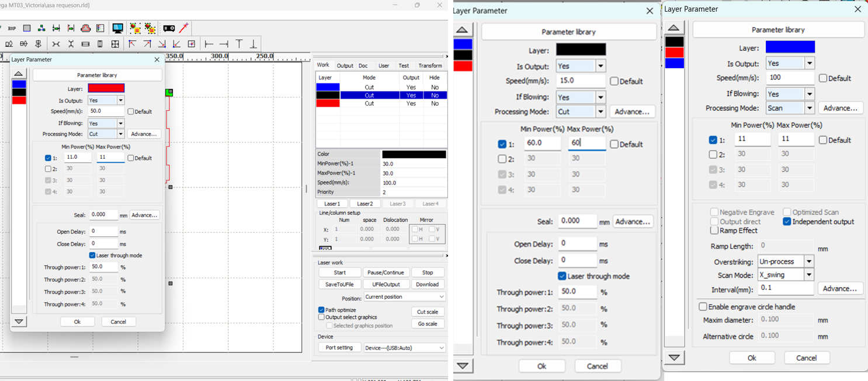Expand the Scan Mode X_swing dropdown
Image resolution: width=868 pixels, height=381 pixels.
809,275
